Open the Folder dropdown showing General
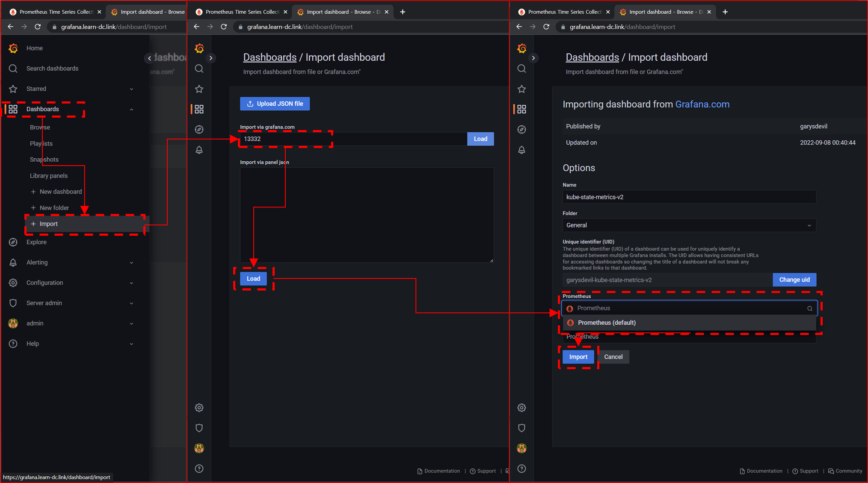This screenshot has height=483, width=868. (689, 225)
